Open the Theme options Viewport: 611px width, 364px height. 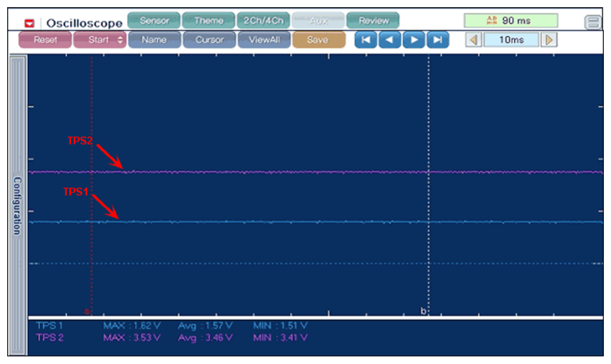point(208,21)
